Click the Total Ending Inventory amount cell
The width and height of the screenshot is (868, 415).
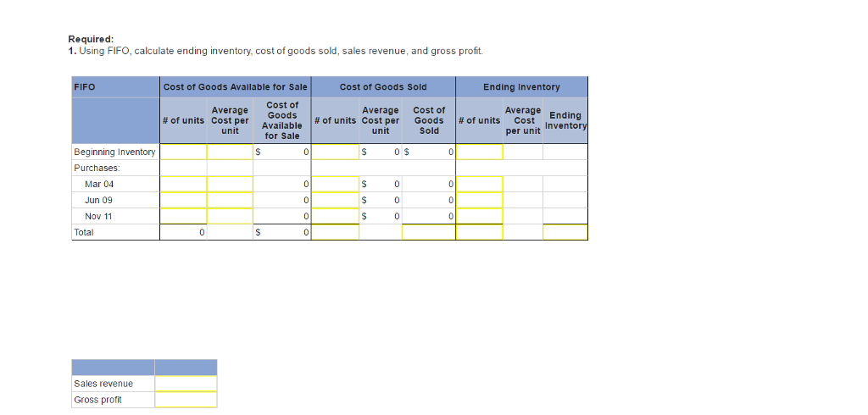pyautogui.click(x=565, y=232)
